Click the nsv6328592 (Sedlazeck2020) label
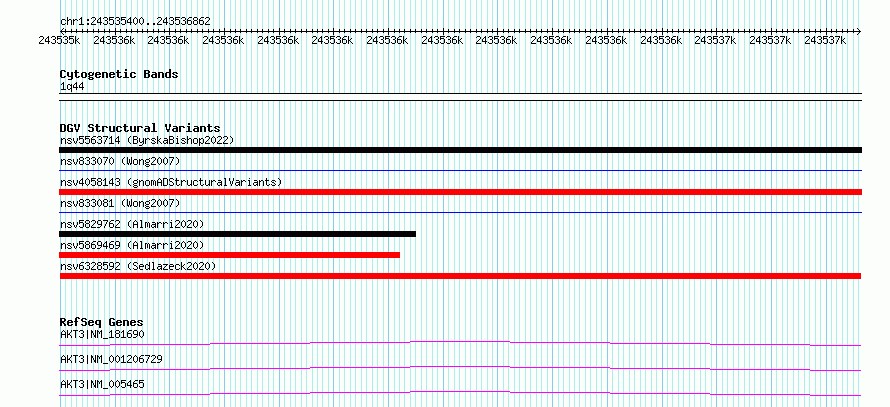 pos(138,266)
